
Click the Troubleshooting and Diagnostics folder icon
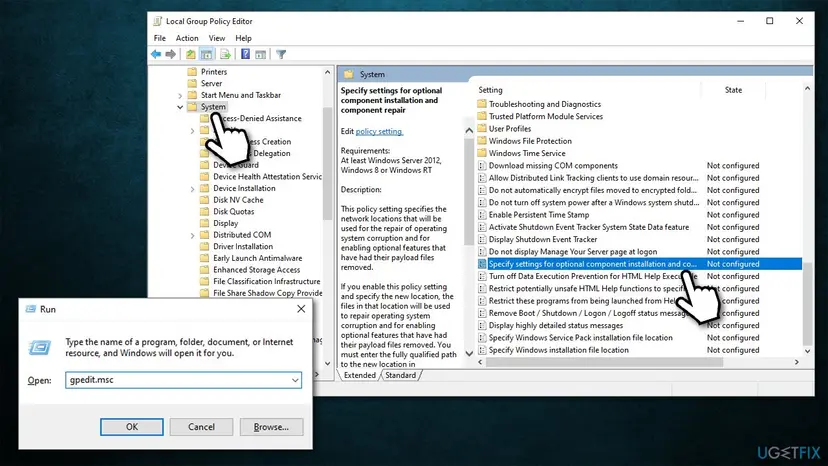[482, 104]
